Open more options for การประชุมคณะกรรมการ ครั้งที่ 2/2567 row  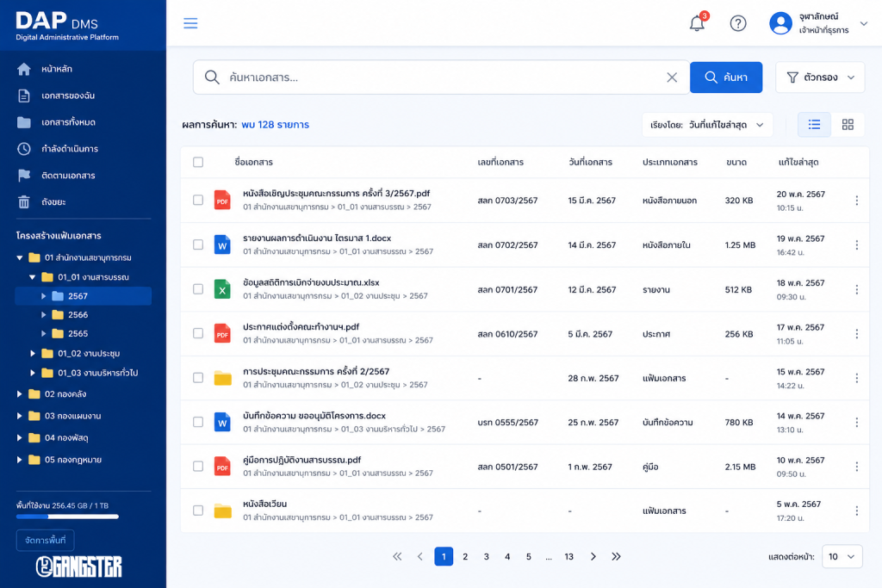click(856, 378)
